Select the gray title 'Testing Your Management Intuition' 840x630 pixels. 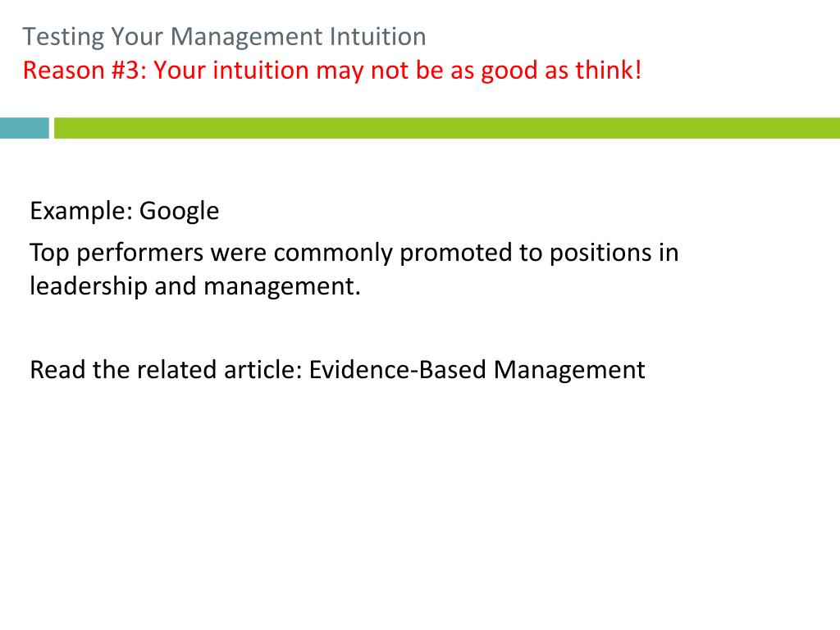point(225,38)
